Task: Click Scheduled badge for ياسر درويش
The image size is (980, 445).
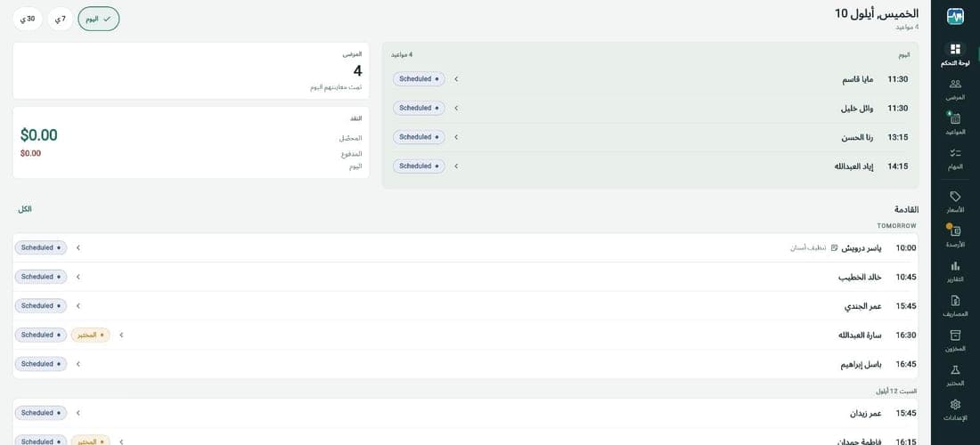Action: (41, 247)
